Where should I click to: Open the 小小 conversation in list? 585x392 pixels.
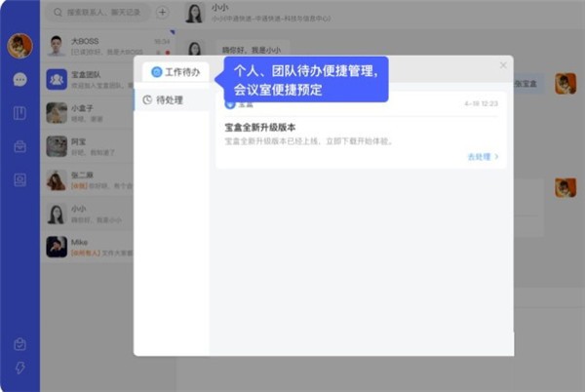(88, 214)
